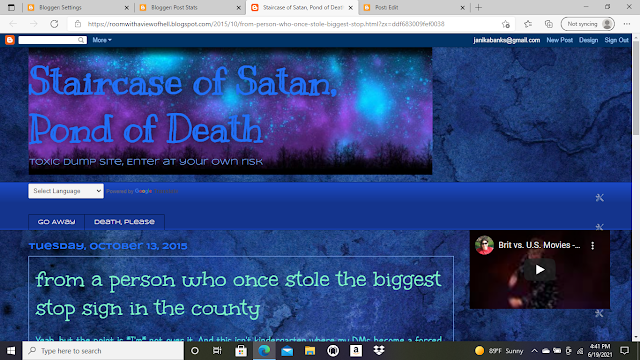
Task: Open the Favorites list icon
Action: coord(528,24)
